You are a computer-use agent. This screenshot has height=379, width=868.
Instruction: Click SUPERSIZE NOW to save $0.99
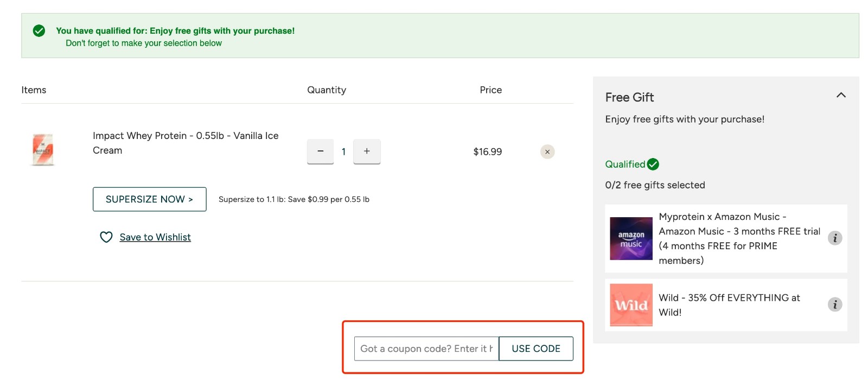pos(149,199)
